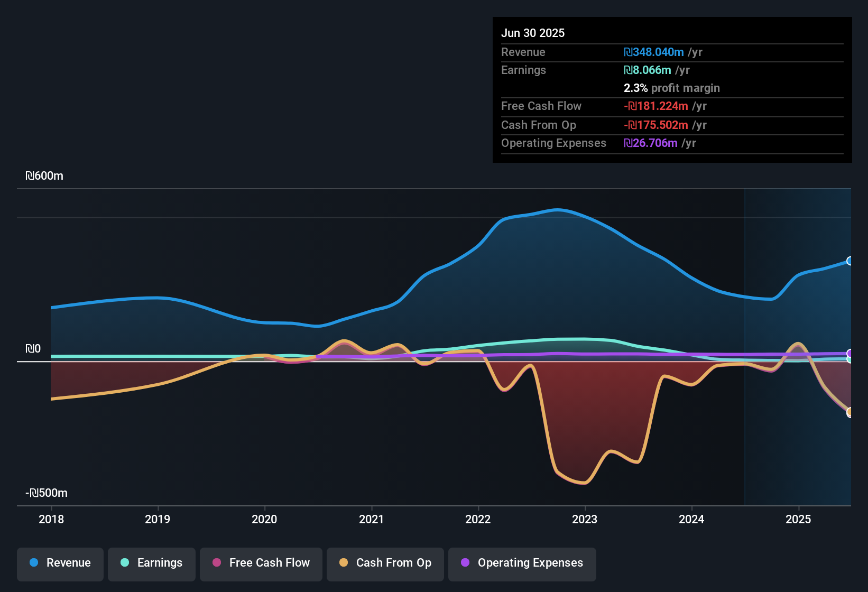Click the pink Free Cash Flow legend dot

[x=216, y=563]
